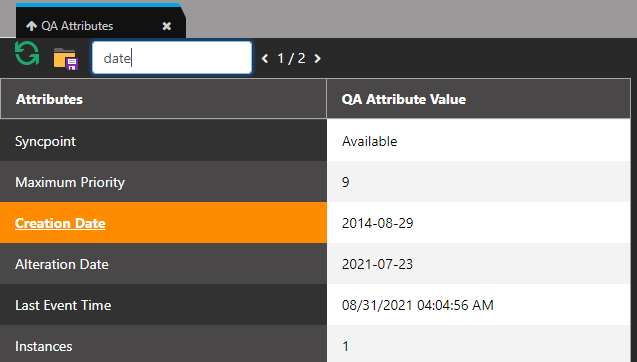This screenshot has width=637, height=362.
Task: Click the value 2021-07-23
Action: (x=479, y=264)
